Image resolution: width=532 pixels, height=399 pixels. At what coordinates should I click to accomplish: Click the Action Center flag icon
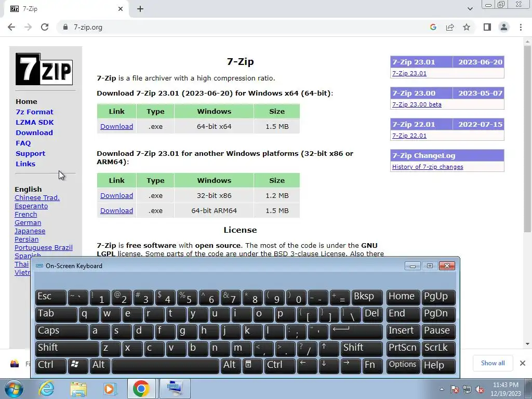pos(455,389)
